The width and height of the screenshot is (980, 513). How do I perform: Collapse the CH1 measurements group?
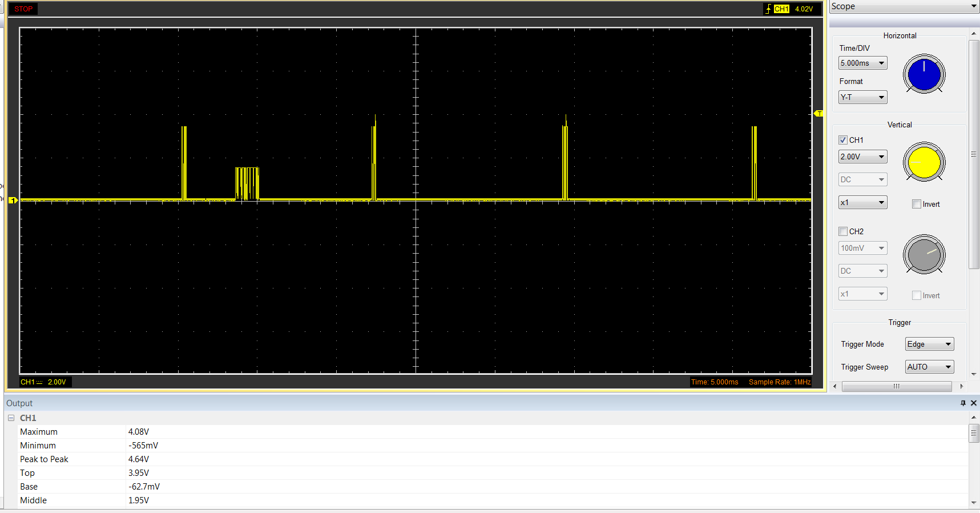tap(11, 418)
